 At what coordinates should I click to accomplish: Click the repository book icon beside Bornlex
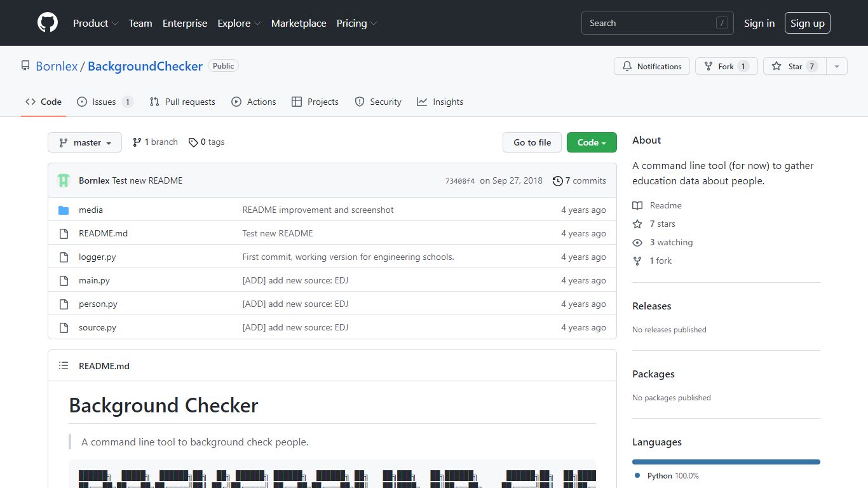pyautogui.click(x=25, y=65)
